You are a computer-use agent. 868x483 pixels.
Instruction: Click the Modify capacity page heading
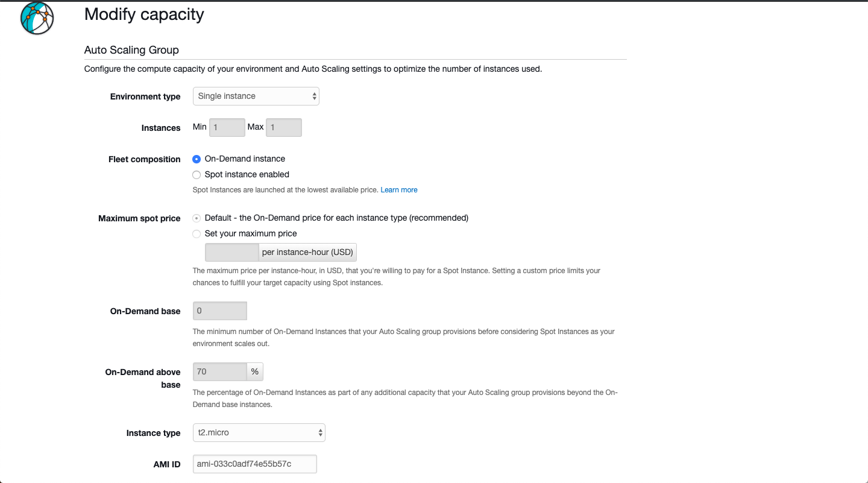pyautogui.click(x=144, y=14)
